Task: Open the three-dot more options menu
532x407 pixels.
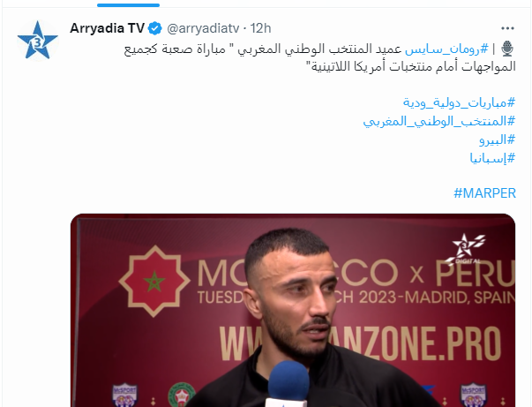Action: click(x=507, y=28)
